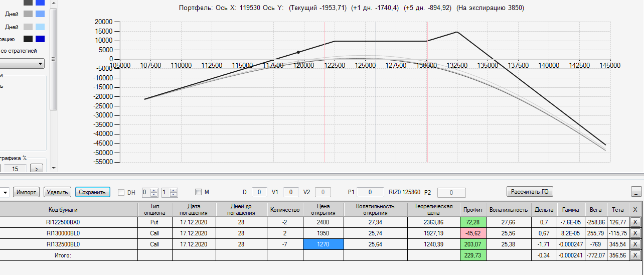
Task: Click the Вега column header
Action: [x=595, y=209]
